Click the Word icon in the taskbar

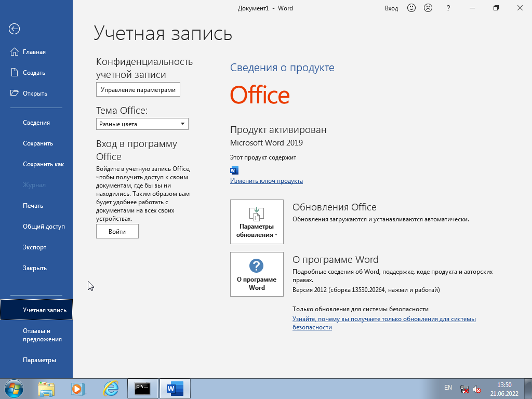175,389
